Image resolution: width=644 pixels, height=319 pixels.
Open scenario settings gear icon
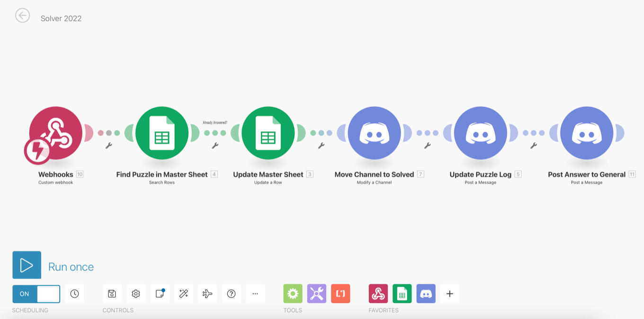click(x=136, y=294)
